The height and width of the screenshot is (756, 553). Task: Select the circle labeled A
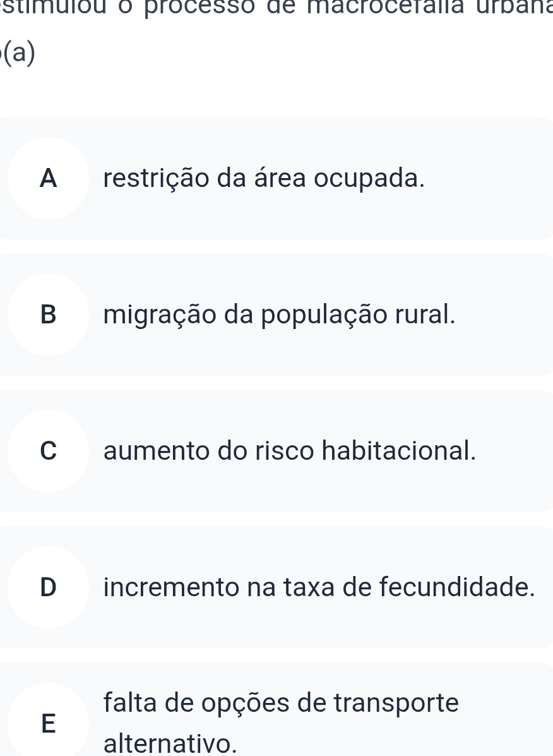click(x=48, y=179)
